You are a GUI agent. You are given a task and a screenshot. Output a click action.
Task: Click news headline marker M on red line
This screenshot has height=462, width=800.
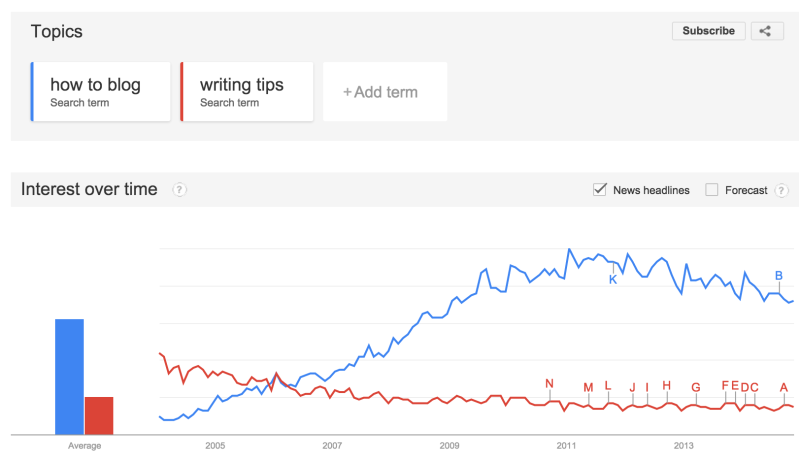588,388
